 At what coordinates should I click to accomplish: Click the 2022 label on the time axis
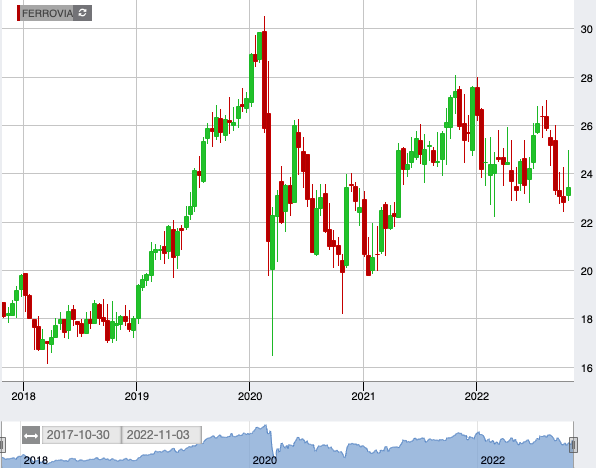[477, 396]
